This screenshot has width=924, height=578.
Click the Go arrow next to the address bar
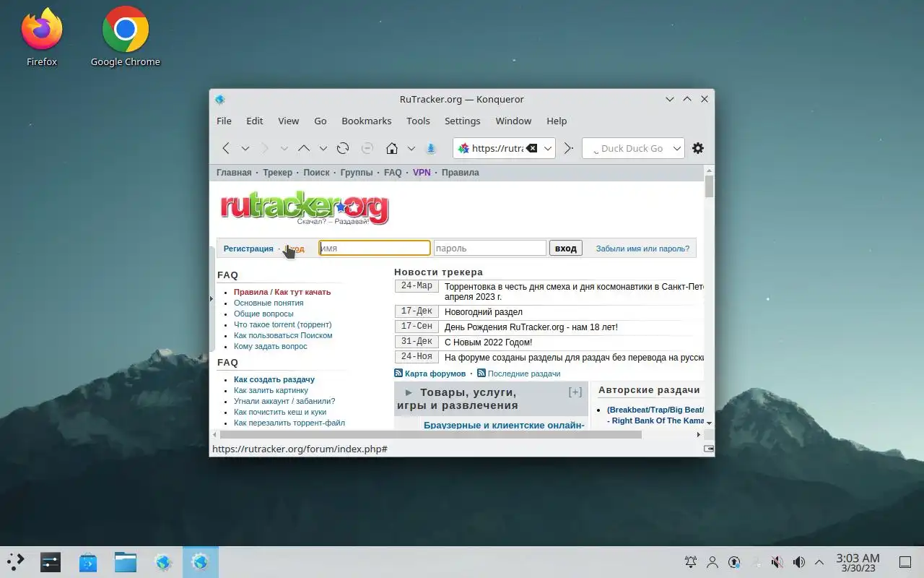(569, 148)
